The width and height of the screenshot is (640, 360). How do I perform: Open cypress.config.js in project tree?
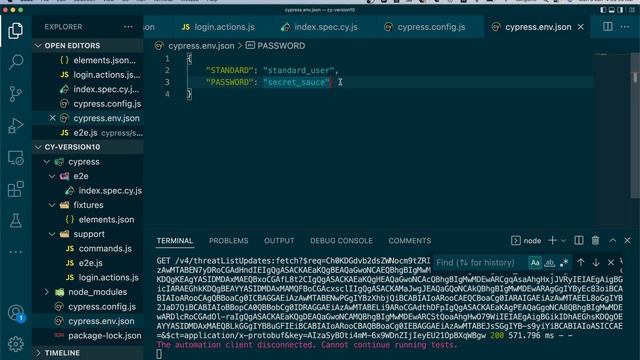coord(102,307)
